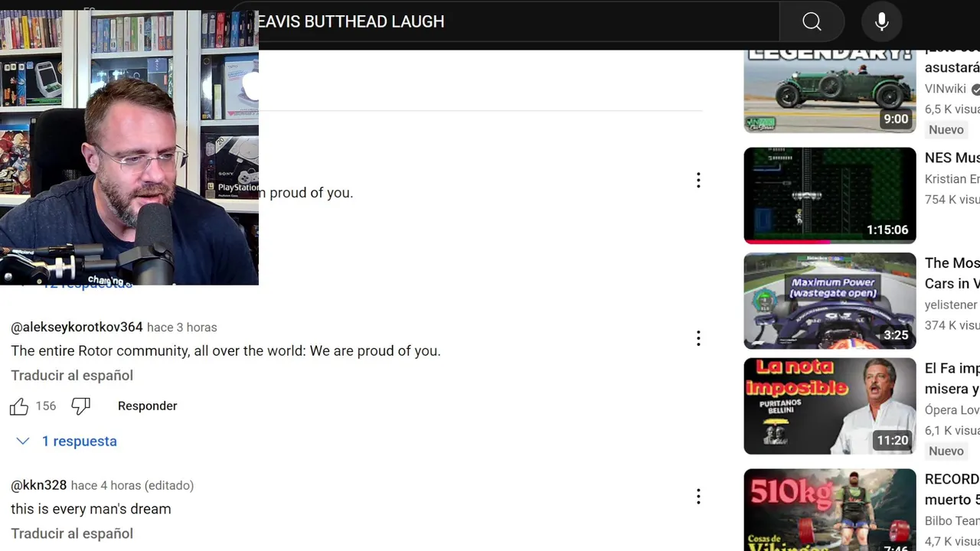Like the alekseykorotkov364 comment
Viewport: 980px width, 551px height.
tap(19, 406)
